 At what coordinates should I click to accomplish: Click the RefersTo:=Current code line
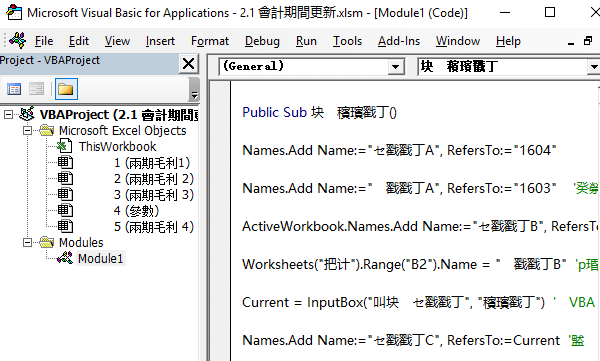coord(401,340)
